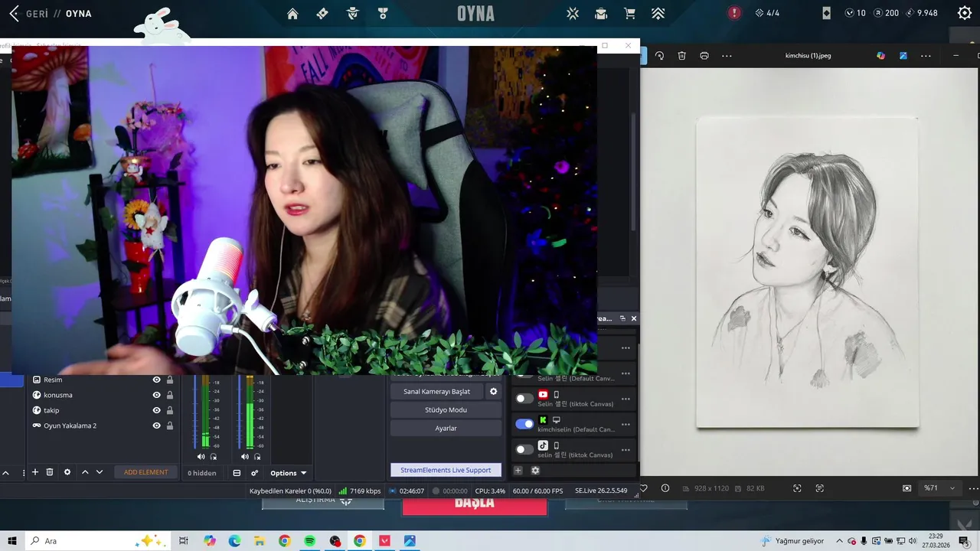
Task: Mute first audio mixer channel speaker
Action: 201,457
